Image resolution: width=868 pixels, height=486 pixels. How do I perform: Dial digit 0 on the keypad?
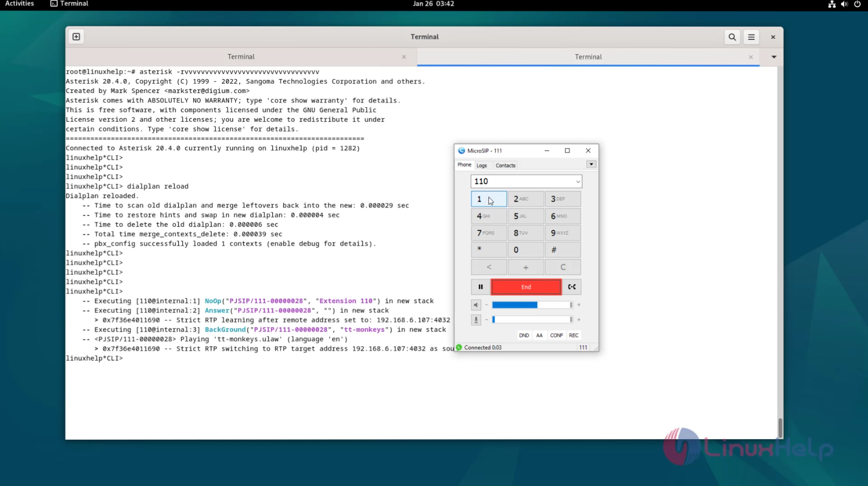pos(526,250)
